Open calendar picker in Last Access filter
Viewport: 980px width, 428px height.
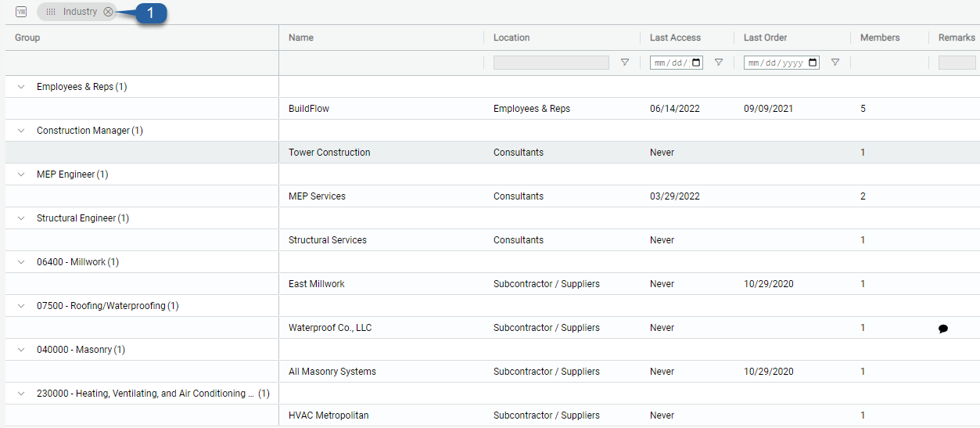696,63
